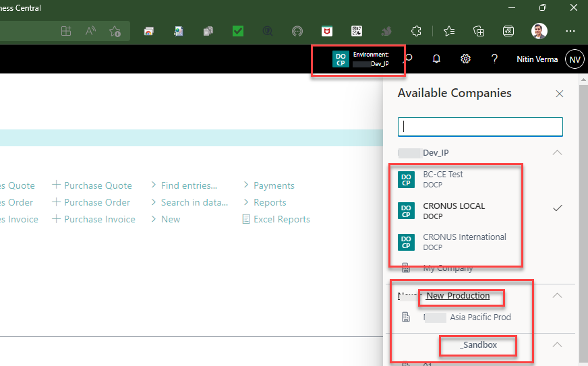The width and height of the screenshot is (588, 366).
Task: Close the Available Companies panel
Action: [559, 94]
